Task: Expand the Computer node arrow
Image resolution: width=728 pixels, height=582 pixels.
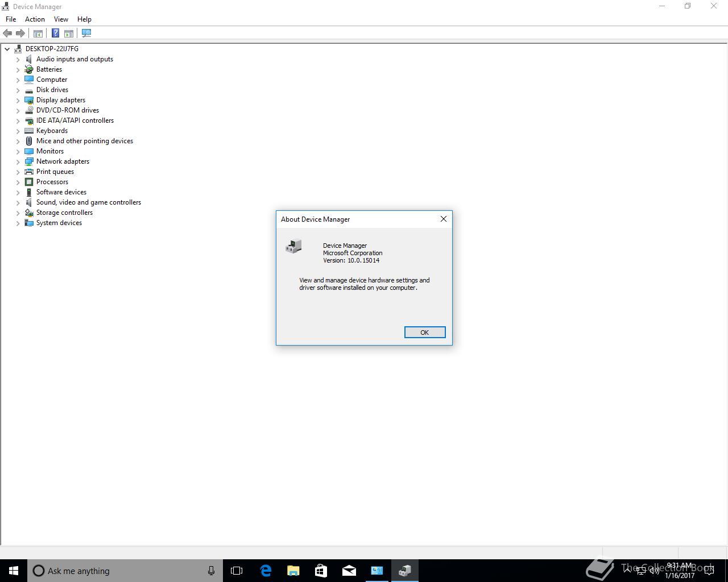Action: [18, 80]
